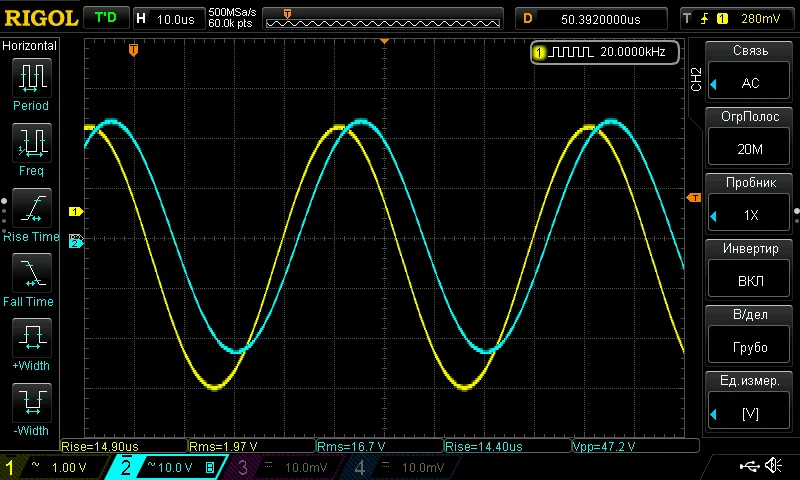Toggle the speaker sound icon

click(x=774, y=465)
